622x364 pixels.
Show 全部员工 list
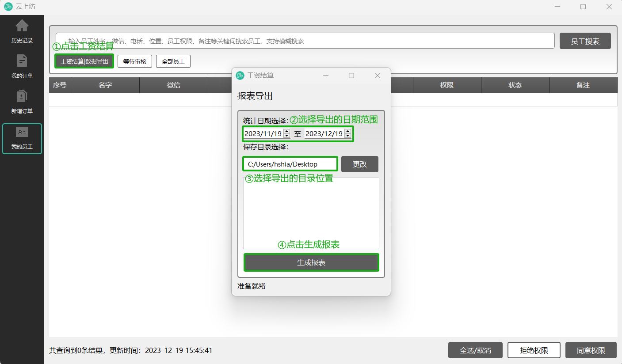click(173, 61)
